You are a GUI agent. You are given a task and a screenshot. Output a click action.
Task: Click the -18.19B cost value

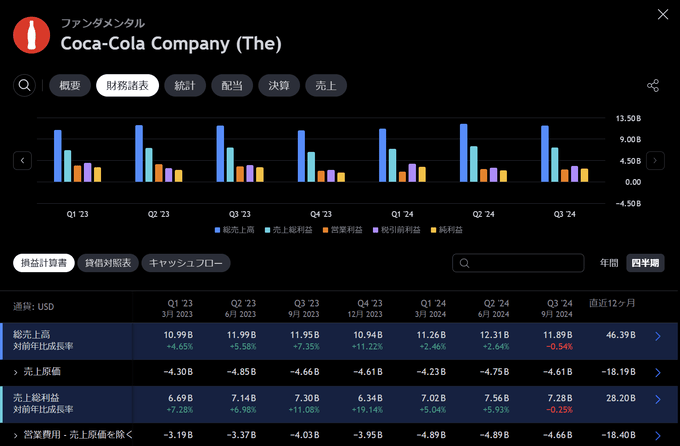(x=618, y=372)
